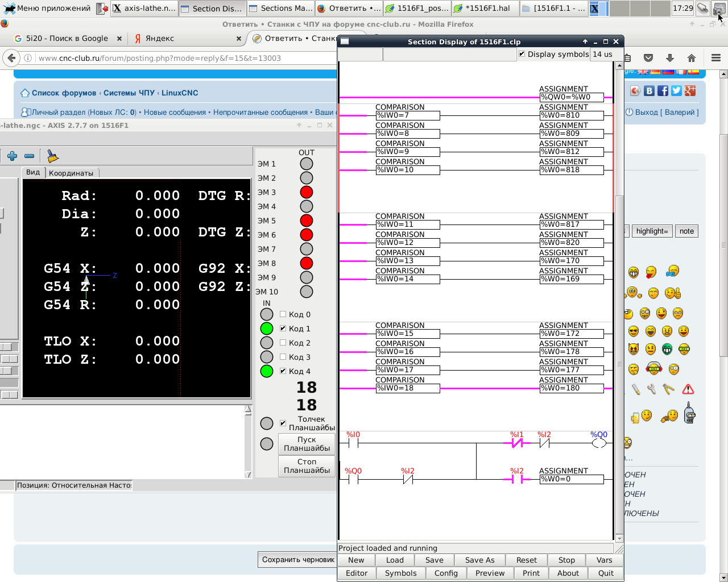
Task: Open the Firefox hamburger menu
Action: (x=716, y=58)
